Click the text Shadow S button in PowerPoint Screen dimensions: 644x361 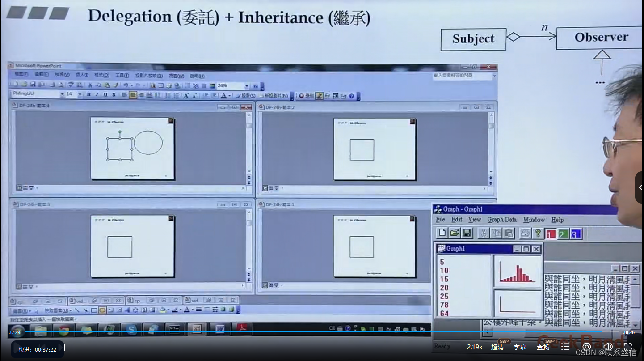click(x=114, y=95)
